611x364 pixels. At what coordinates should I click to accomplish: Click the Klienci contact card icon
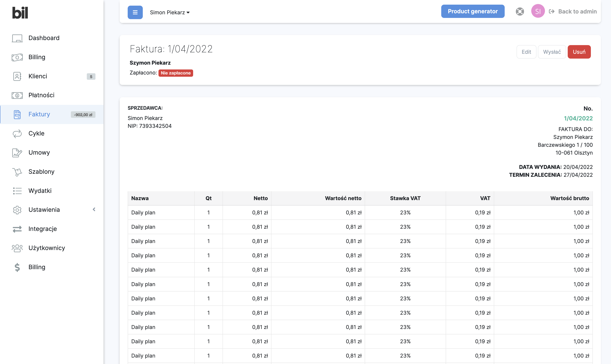point(17,76)
